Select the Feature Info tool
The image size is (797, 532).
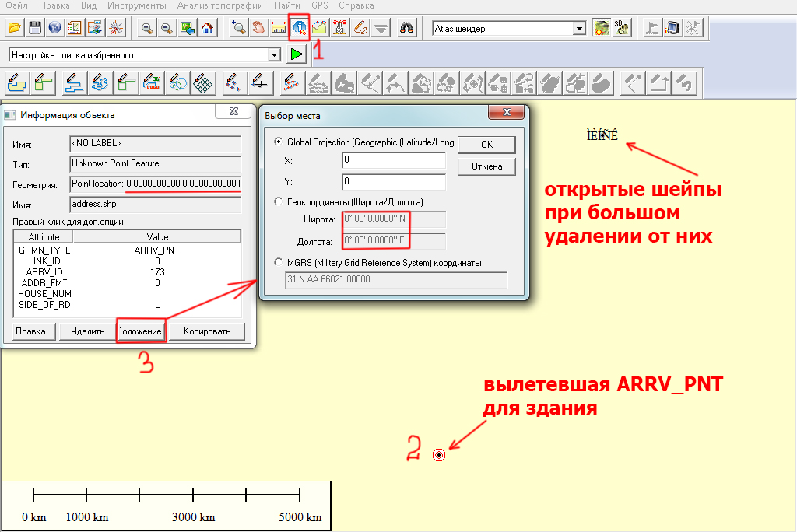click(x=299, y=28)
